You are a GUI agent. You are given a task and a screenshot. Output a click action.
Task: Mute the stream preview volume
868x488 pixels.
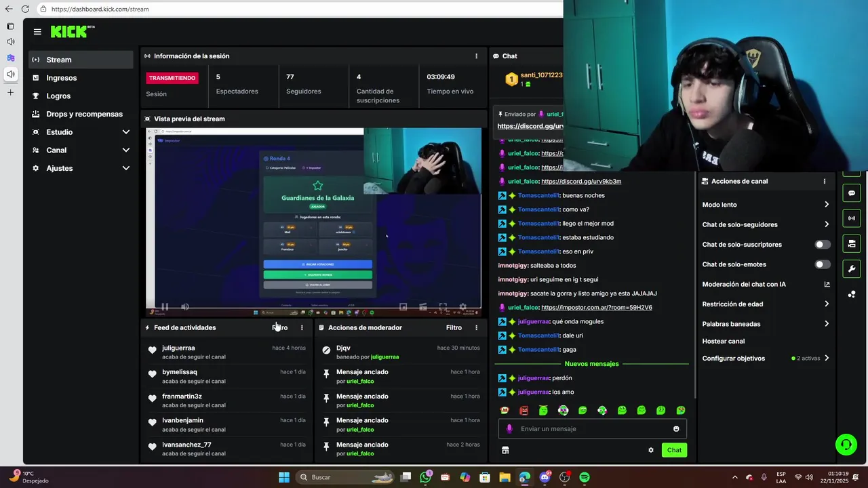[185, 307]
